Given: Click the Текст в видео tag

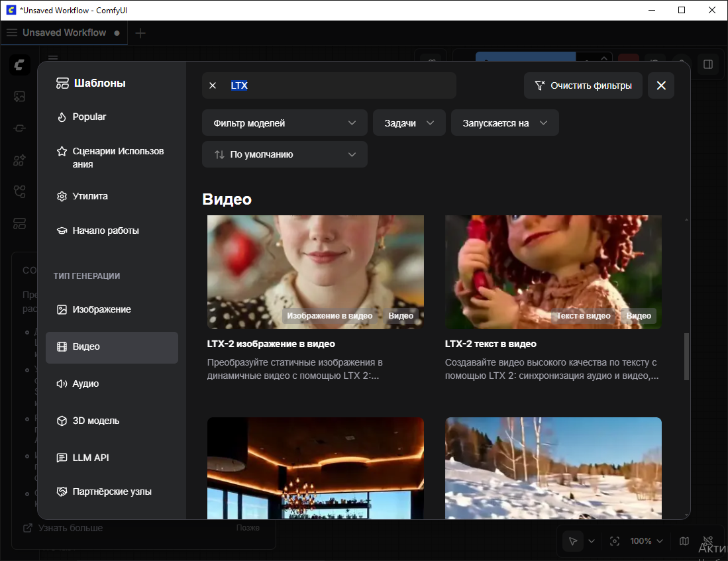Looking at the screenshot, I should point(583,316).
